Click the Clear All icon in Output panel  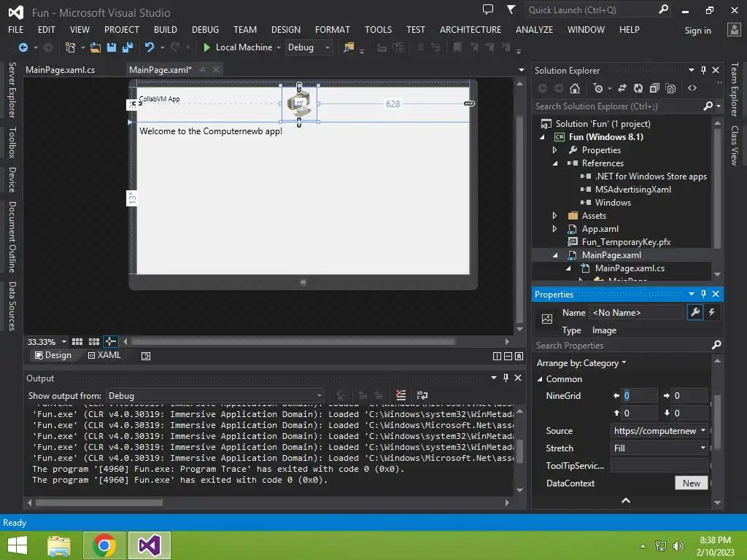point(400,395)
